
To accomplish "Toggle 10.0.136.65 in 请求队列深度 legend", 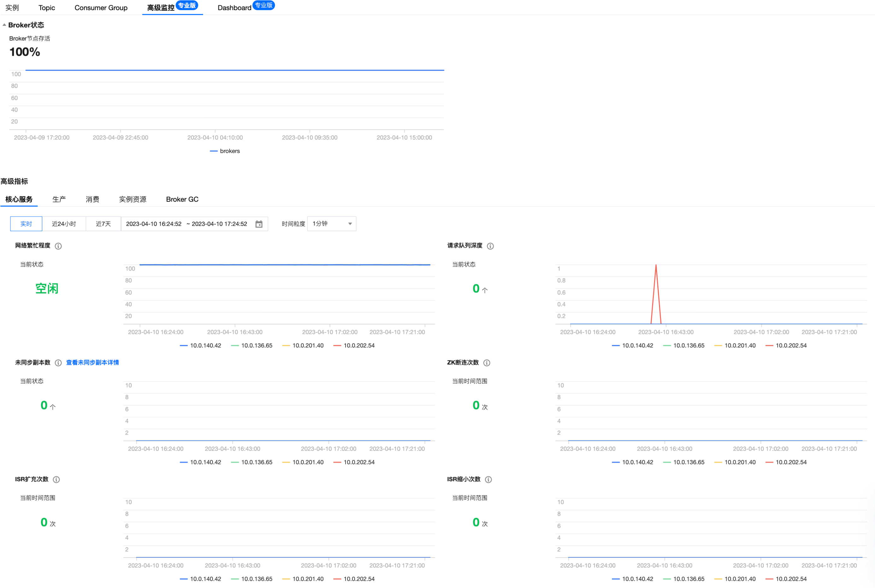I will point(684,345).
